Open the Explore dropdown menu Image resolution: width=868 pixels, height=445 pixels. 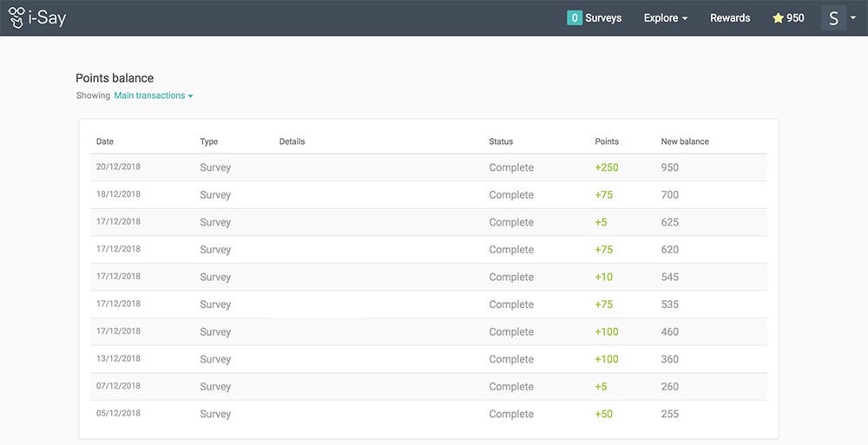tap(666, 17)
